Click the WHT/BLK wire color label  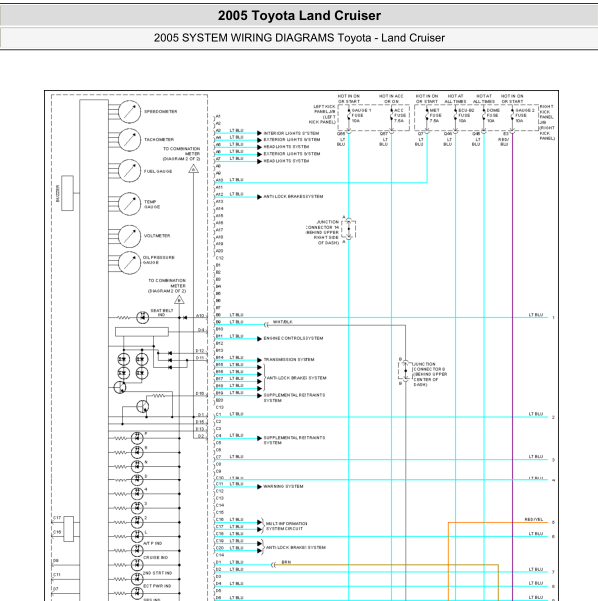283,322
